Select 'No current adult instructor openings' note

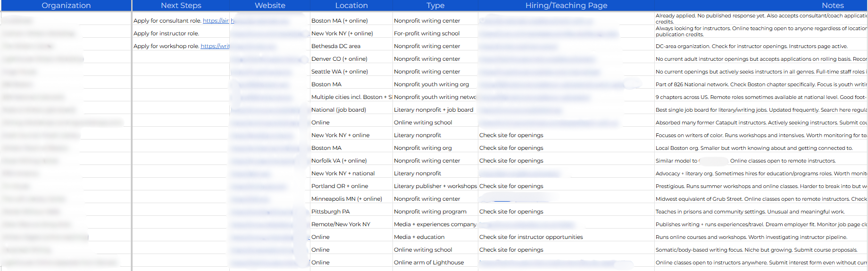click(761, 59)
